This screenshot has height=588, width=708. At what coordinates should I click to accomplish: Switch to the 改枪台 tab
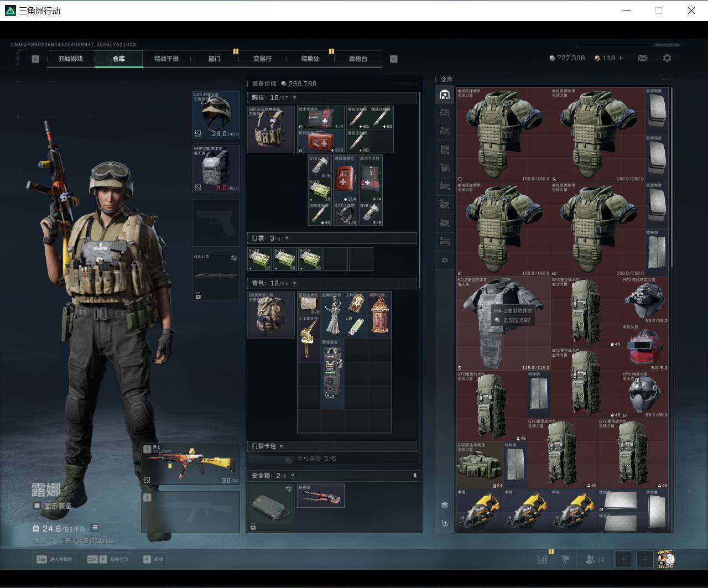[358, 59]
